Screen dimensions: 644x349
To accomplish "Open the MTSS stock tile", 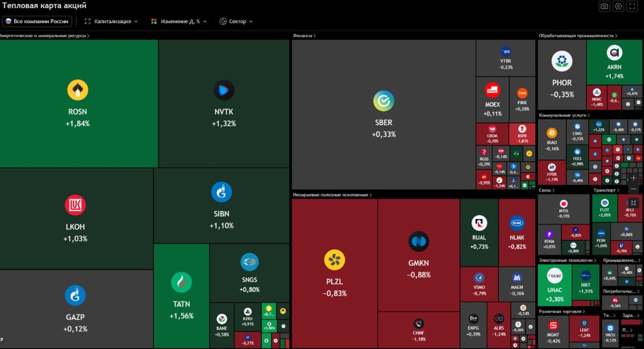I will coord(563,209).
